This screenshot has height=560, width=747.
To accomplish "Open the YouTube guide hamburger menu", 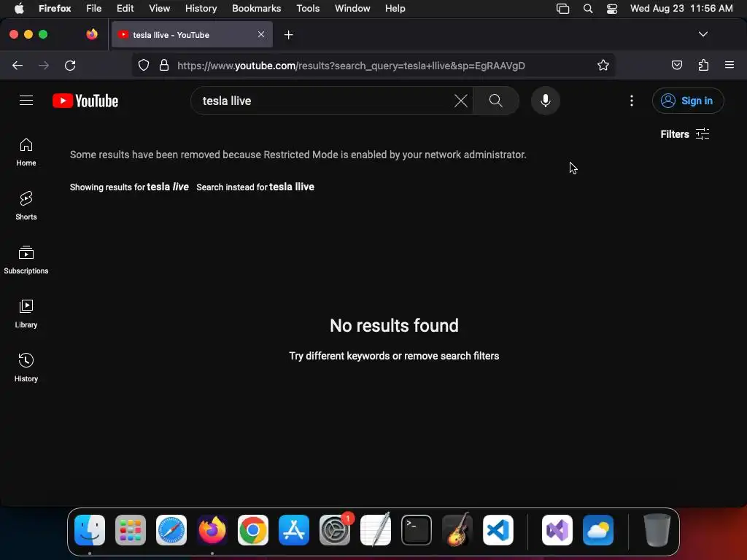I will click(26, 101).
